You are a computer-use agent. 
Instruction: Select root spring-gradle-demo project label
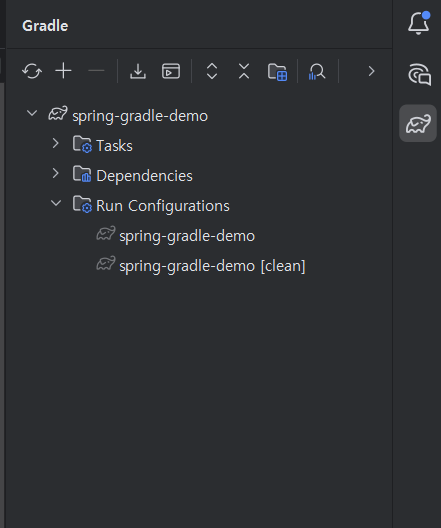point(140,117)
